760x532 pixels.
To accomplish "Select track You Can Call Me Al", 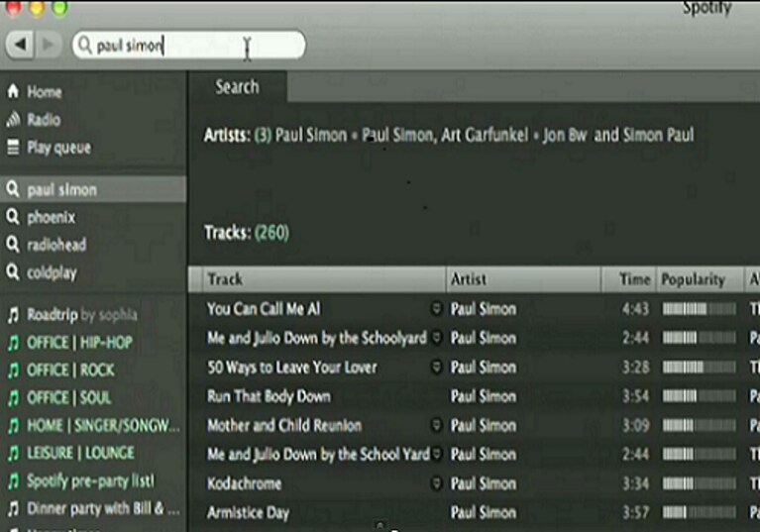I will tap(264, 309).
